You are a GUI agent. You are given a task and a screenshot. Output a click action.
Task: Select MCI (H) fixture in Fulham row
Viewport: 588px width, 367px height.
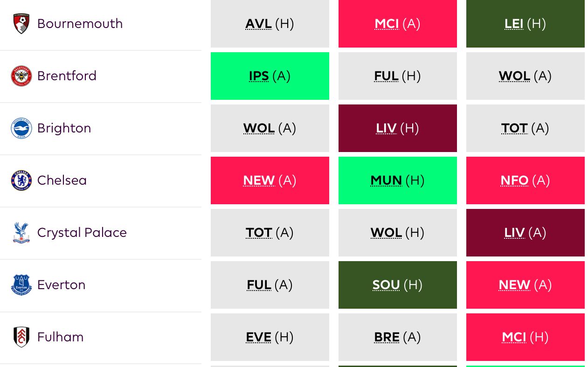point(526,337)
